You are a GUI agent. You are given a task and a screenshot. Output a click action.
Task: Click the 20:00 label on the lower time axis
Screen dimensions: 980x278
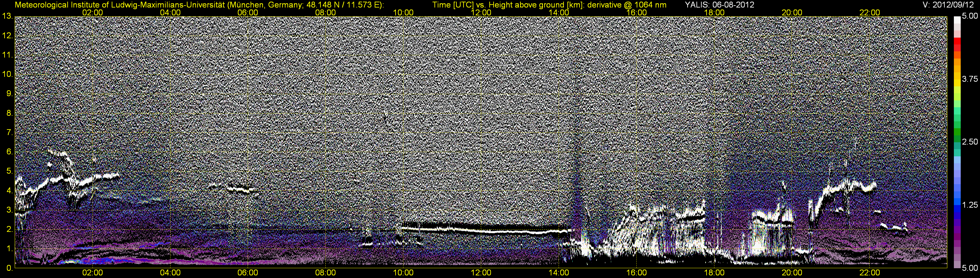pyautogui.click(x=792, y=273)
